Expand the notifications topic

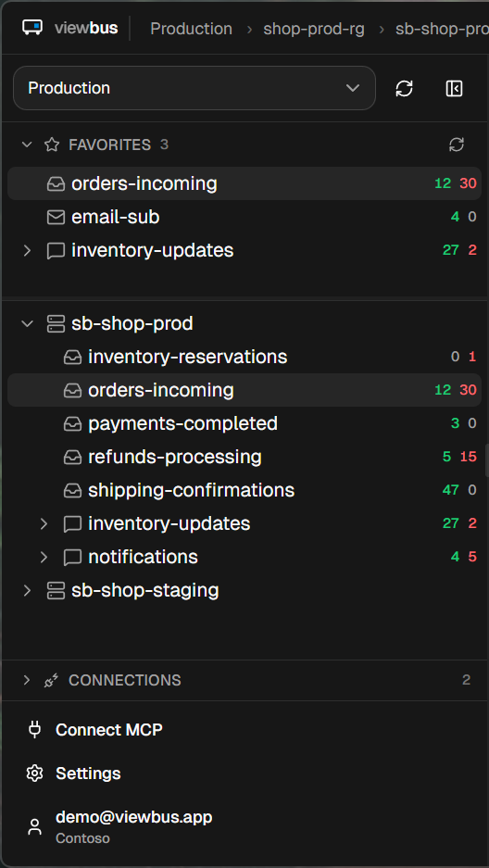(44, 557)
